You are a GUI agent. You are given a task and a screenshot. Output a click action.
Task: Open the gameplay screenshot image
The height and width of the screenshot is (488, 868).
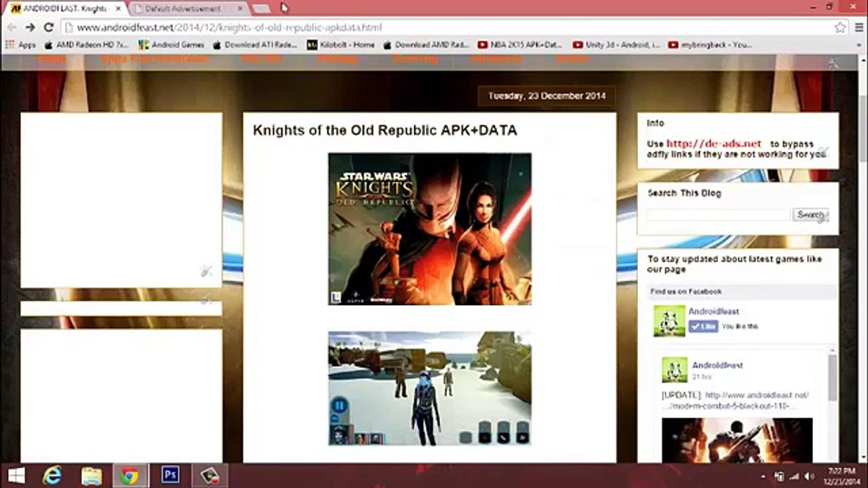[430, 388]
